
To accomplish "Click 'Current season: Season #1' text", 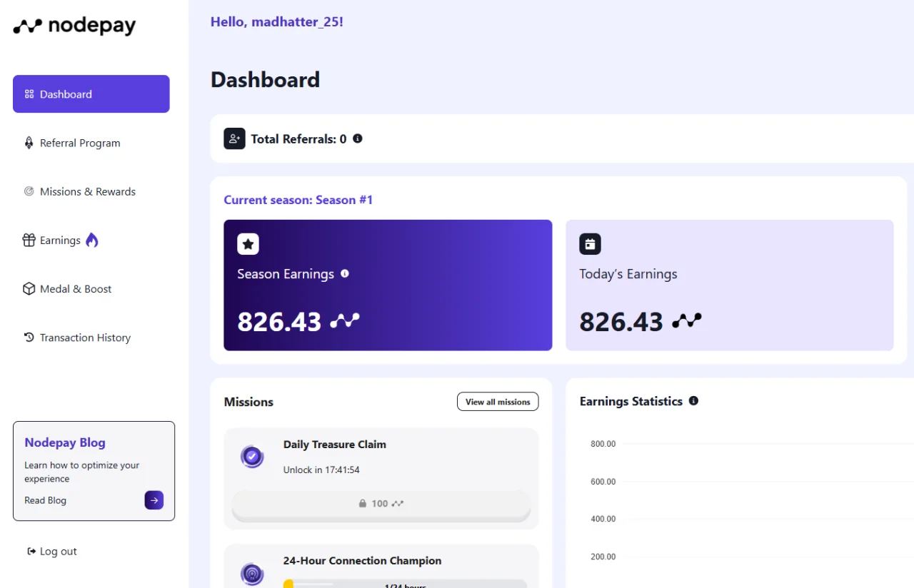I will 298,200.
